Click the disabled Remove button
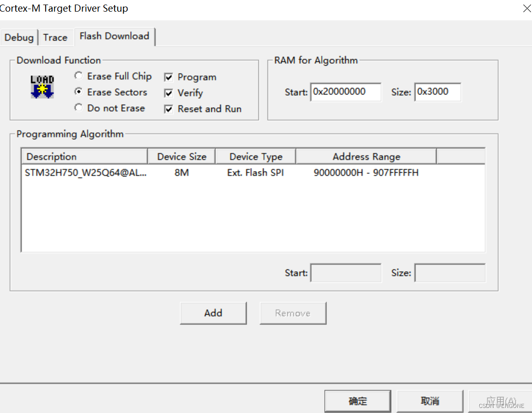 [293, 313]
